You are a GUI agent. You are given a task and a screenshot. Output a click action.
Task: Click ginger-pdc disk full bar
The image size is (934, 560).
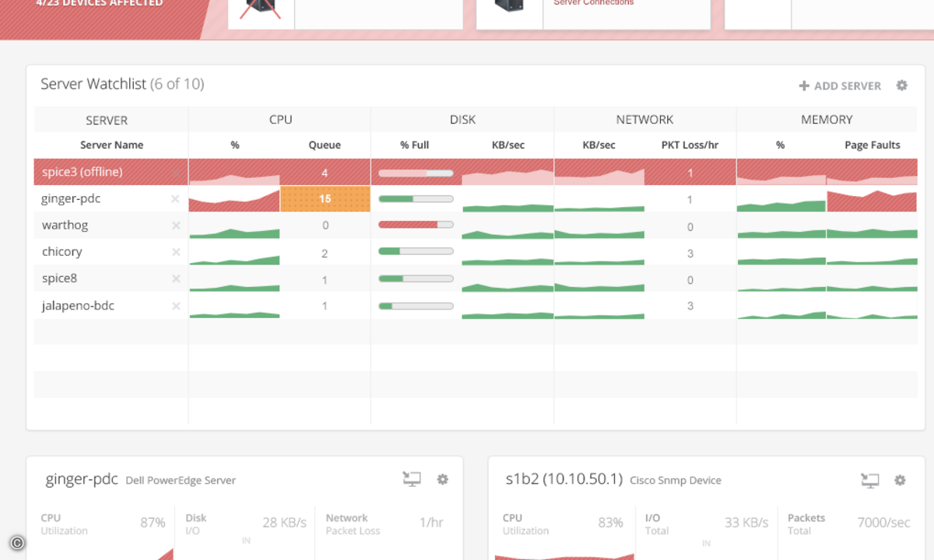pos(416,199)
